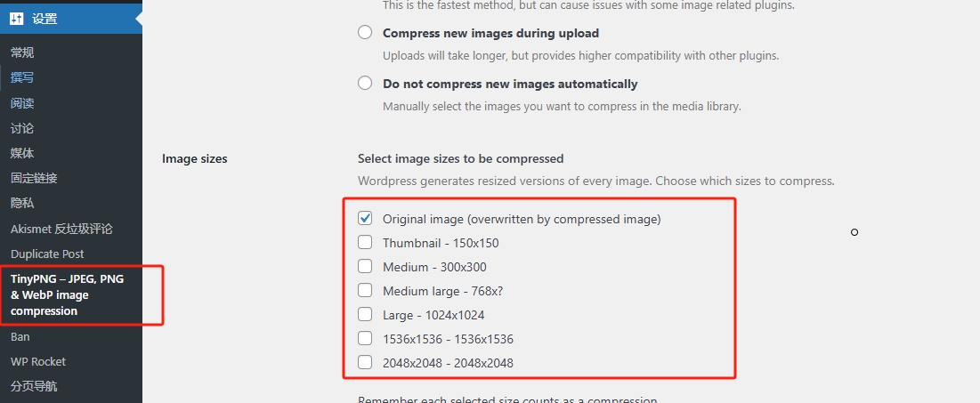Open the 媒体 settings page
This screenshot has width=980, height=403.
coord(22,153)
